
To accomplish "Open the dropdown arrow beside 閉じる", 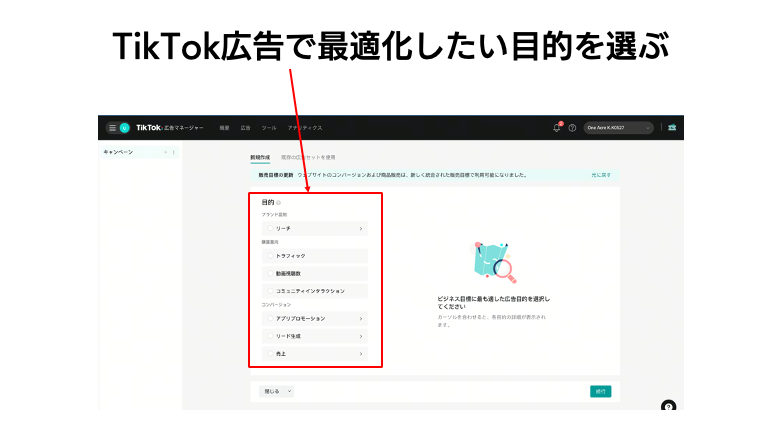I will coord(289,392).
